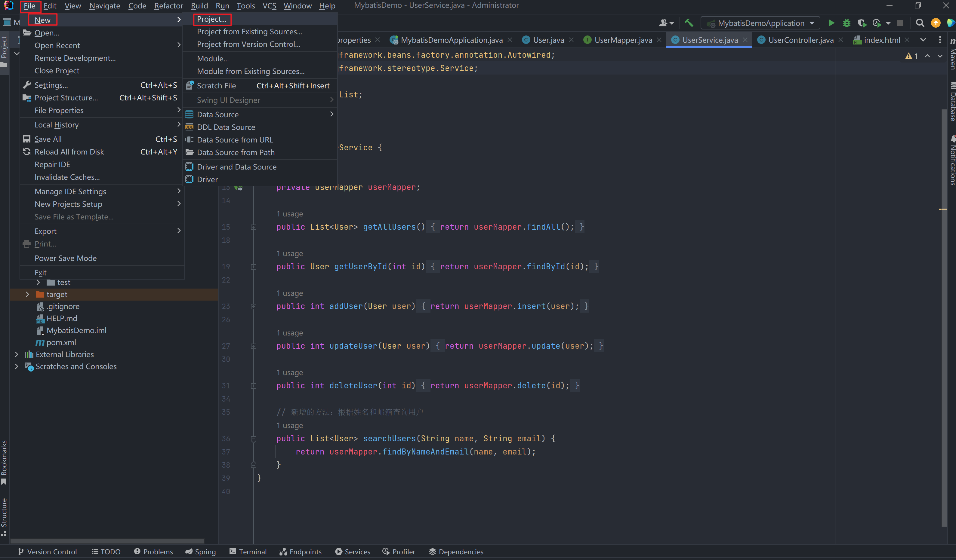
Task: Open Search Everywhere magnifier
Action: tap(920, 23)
